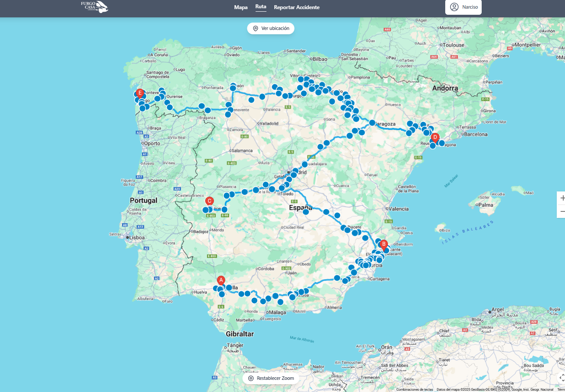Screen dimensions: 565x392
Task: Click red waypoint marker E near Pontevedra
Action: pos(140,93)
